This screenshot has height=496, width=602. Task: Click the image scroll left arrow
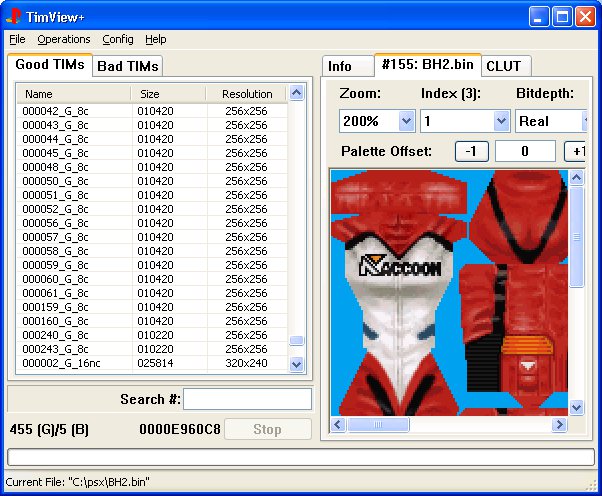(x=338, y=426)
